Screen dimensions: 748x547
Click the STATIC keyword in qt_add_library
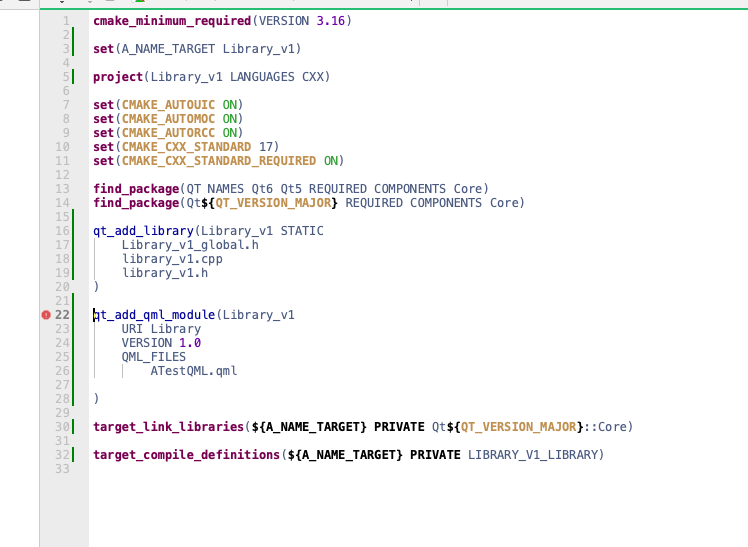tap(302, 231)
